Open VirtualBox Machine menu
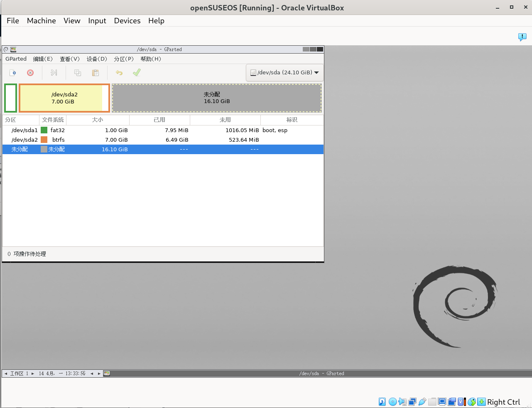 tap(42, 21)
